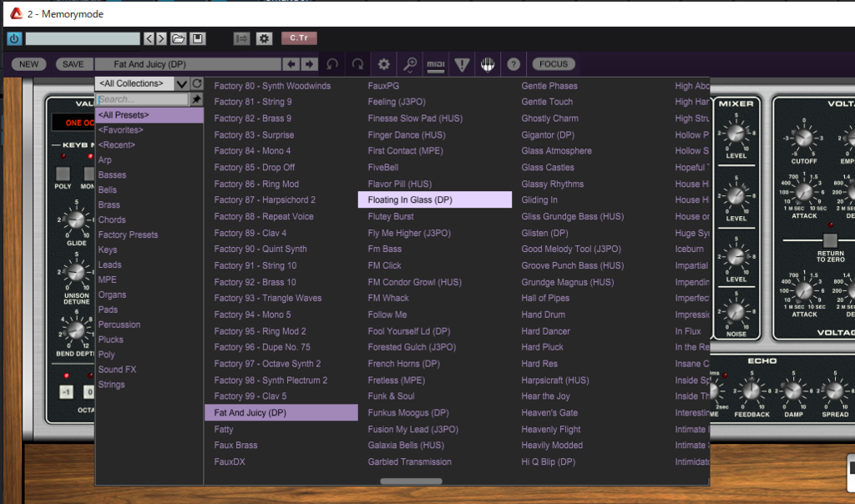This screenshot has width=855, height=504.
Task: Choose preset Hall of Pipes
Action: tap(544, 298)
